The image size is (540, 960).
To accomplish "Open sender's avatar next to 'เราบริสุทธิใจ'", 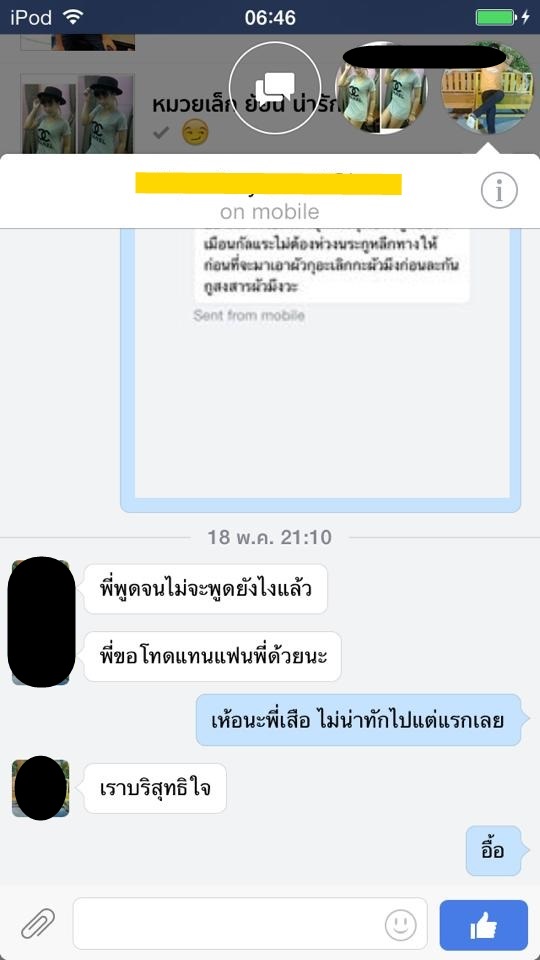I will pyautogui.click(x=40, y=788).
